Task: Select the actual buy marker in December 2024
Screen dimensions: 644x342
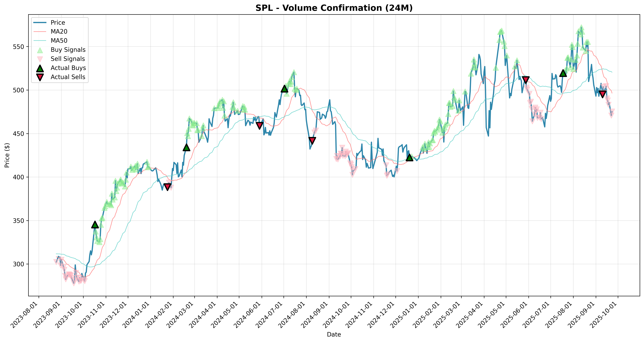Action: [x=409, y=158]
